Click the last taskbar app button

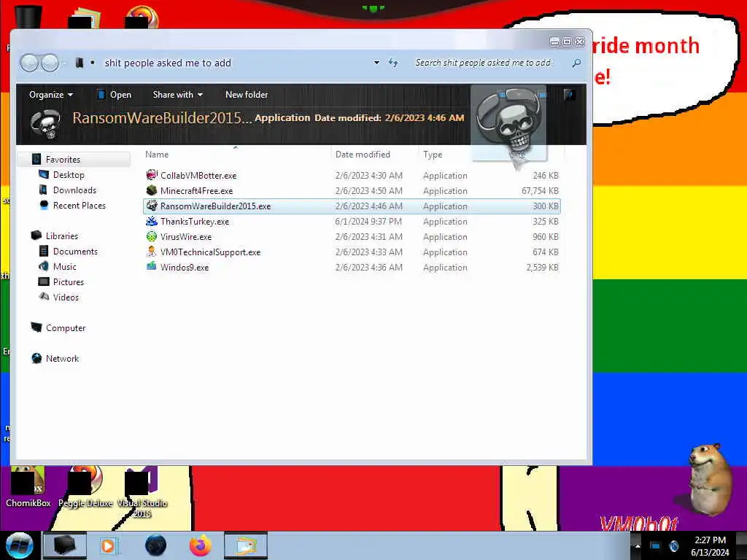click(246, 545)
